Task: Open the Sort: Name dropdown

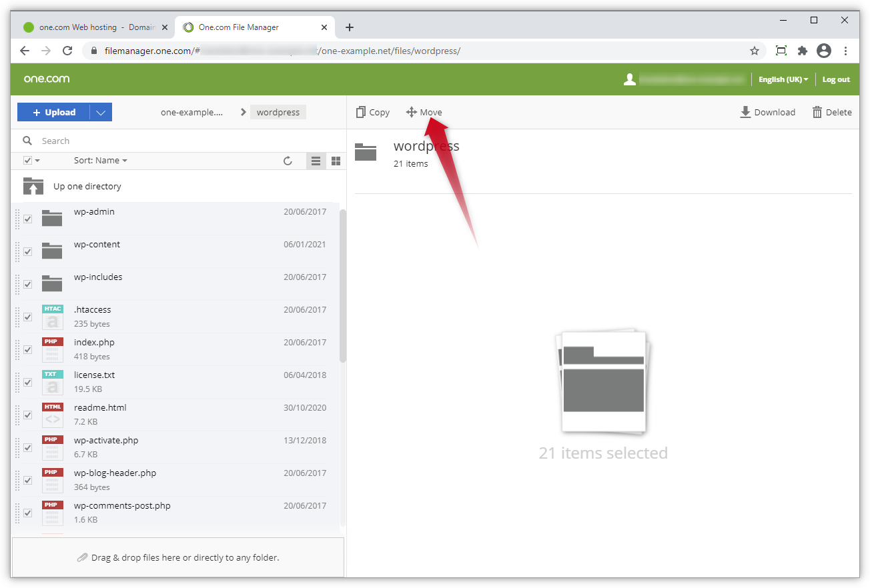Action: 100,160
